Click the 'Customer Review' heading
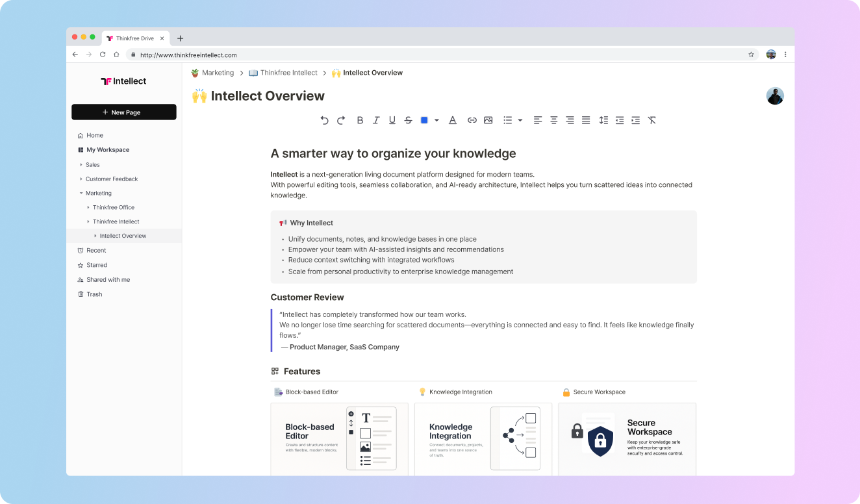Image resolution: width=860 pixels, height=504 pixels. click(307, 297)
